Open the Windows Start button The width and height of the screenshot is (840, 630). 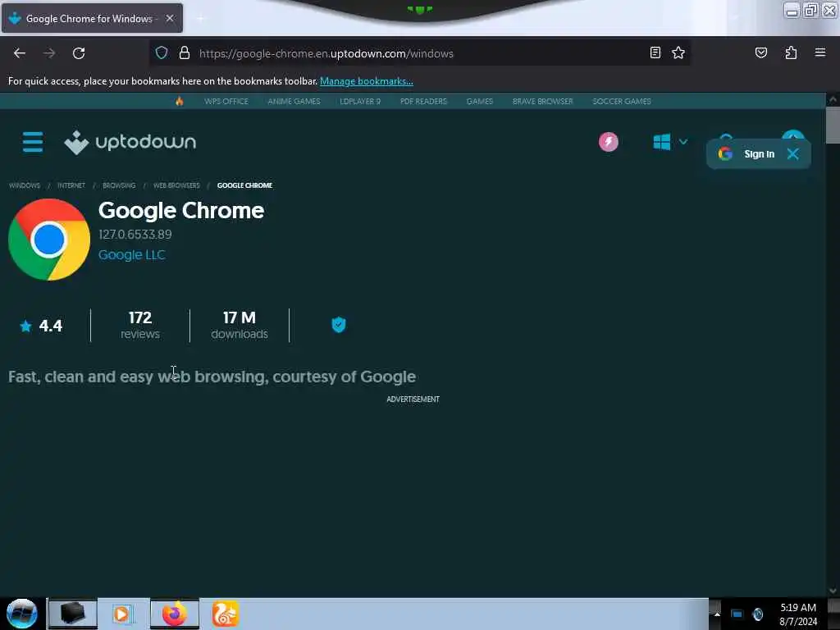pos(22,614)
